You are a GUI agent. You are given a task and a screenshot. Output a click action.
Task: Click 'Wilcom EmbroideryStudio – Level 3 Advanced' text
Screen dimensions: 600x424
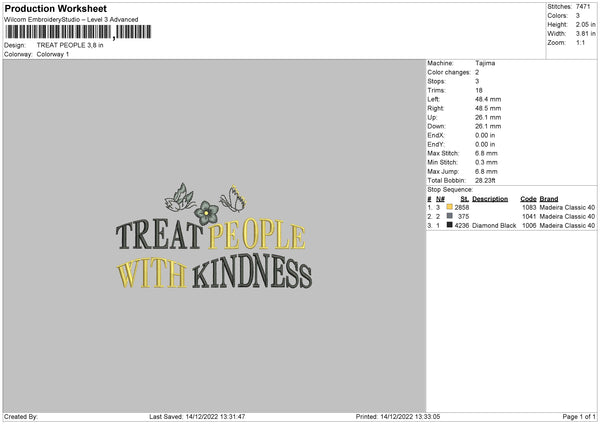(x=71, y=20)
